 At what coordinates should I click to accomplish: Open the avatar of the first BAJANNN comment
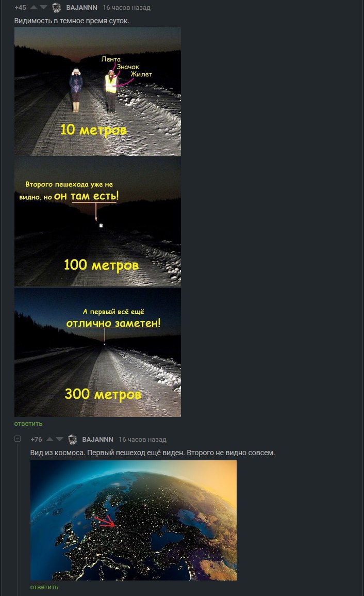tap(57, 8)
